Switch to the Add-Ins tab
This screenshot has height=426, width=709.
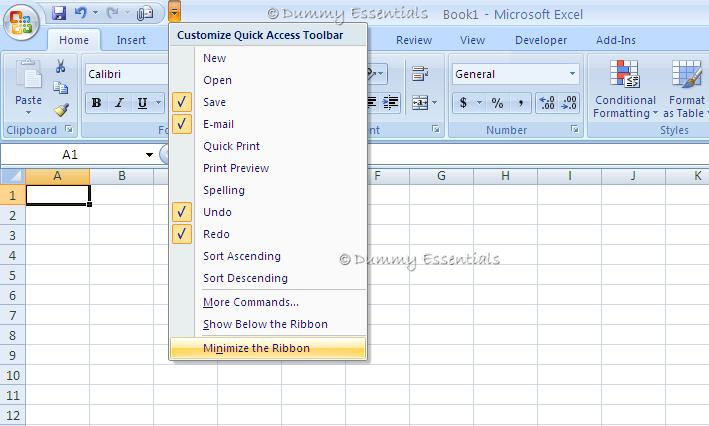coord(616,40)
